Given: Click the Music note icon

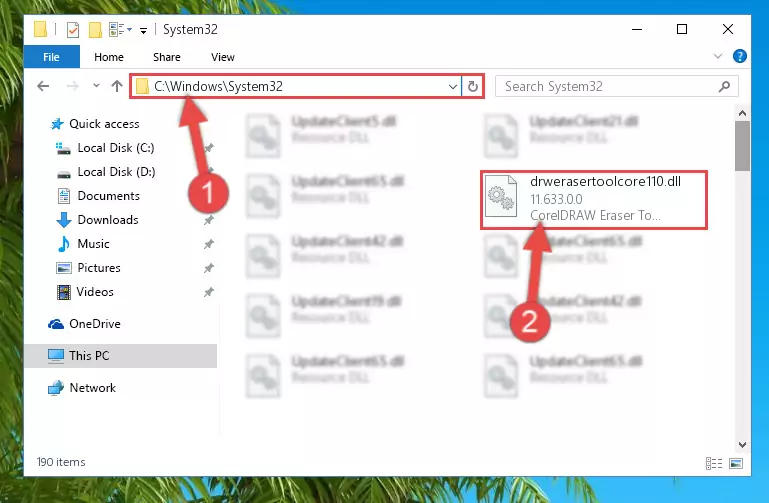Looking at the screenshot, I should point(64,244).
